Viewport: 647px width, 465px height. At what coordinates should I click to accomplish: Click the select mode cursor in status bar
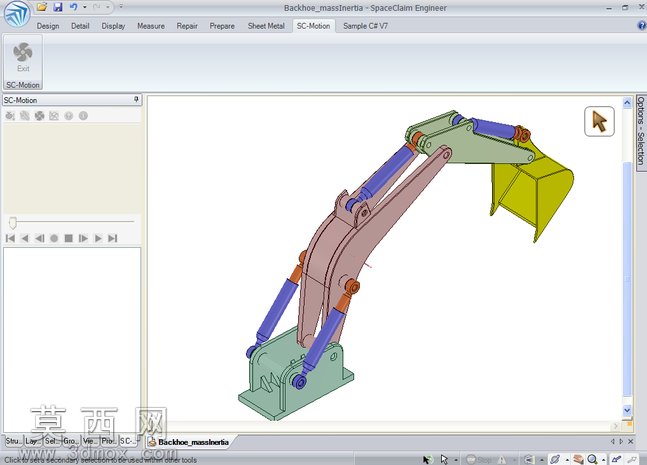444,459
